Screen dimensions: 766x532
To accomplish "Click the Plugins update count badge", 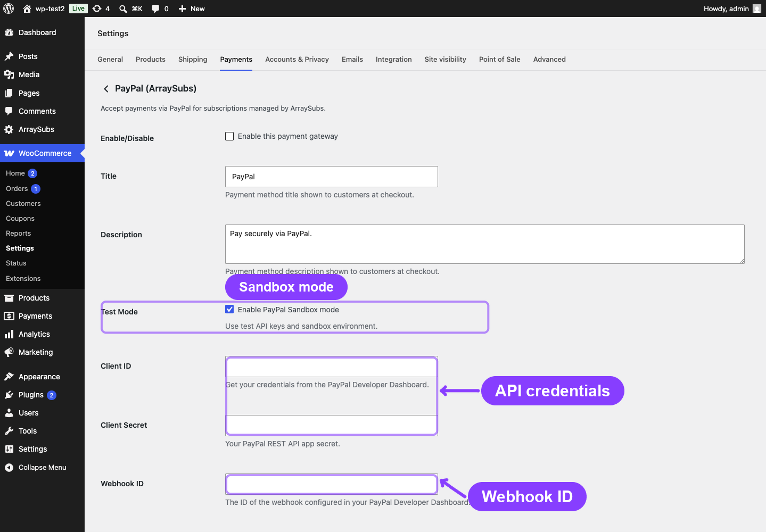I will click(x=52, y=395).
